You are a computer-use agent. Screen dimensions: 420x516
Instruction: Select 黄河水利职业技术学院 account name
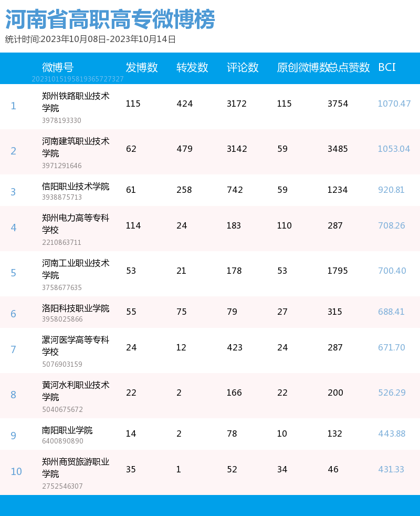pos(76,391)
